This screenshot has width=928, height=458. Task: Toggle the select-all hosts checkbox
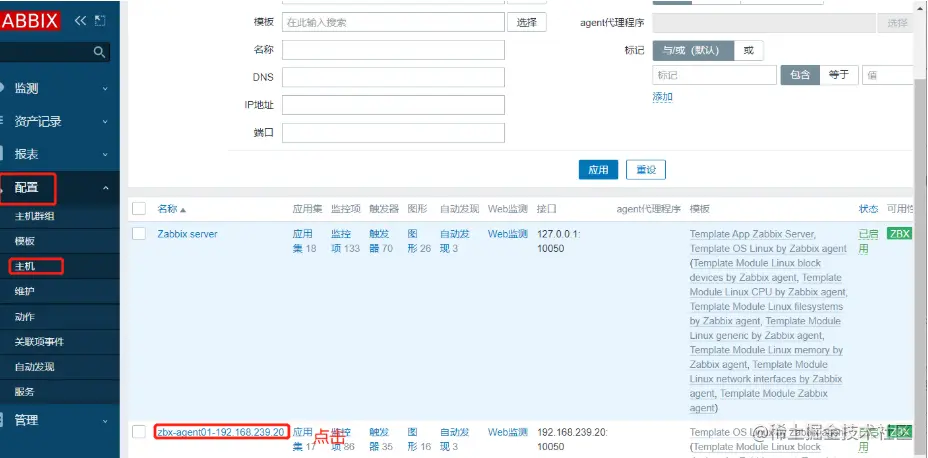138,208
